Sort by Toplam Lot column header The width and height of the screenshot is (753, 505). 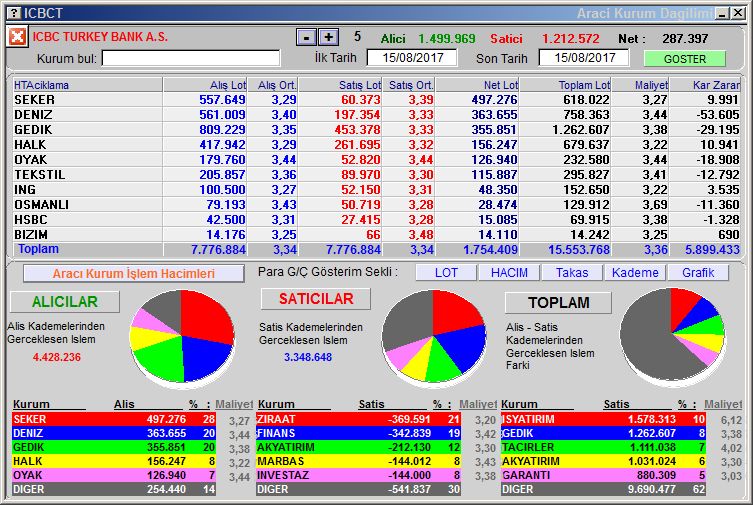tap(565, 85)
